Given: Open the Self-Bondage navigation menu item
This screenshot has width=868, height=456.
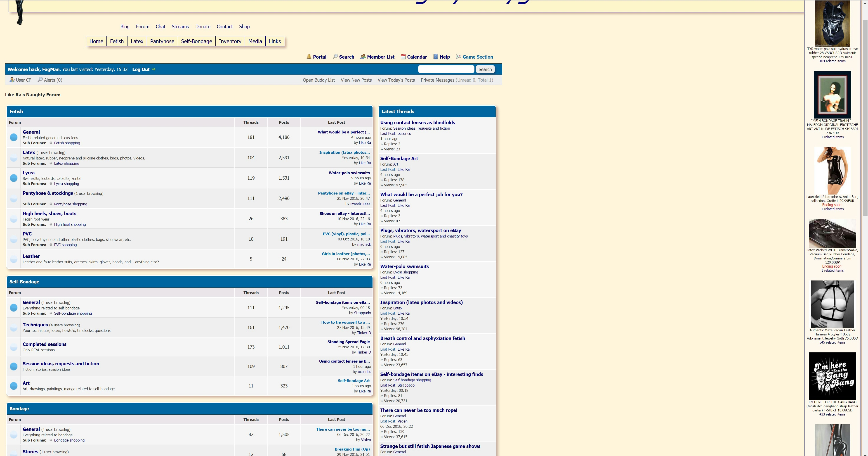Looking at the screenshot, I should click(x=196, y=41).
